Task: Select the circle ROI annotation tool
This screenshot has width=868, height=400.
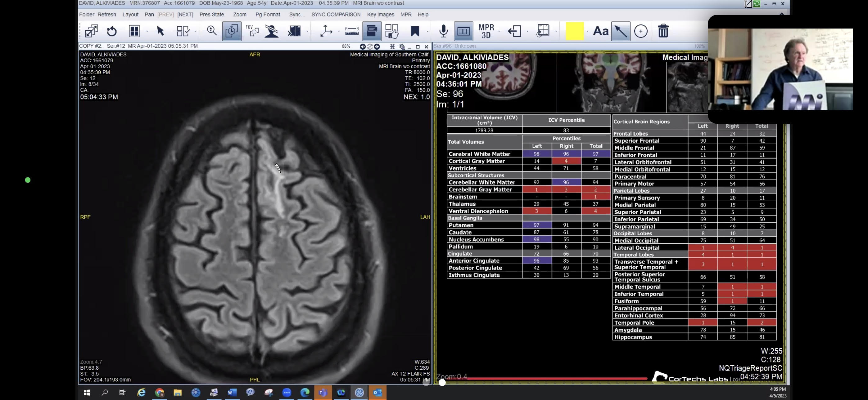Action: click(x=640, y=31)
